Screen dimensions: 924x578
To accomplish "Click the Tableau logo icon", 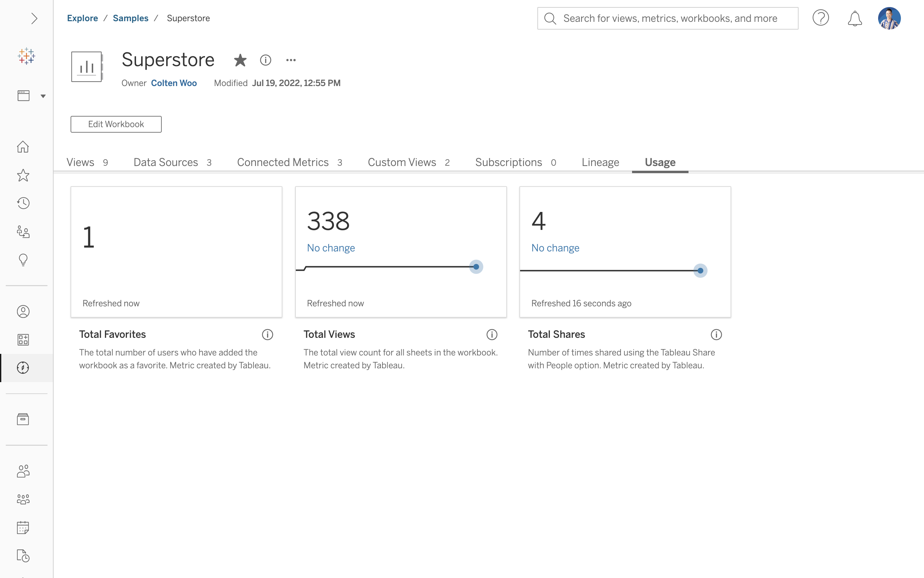I will pos(26,56).
